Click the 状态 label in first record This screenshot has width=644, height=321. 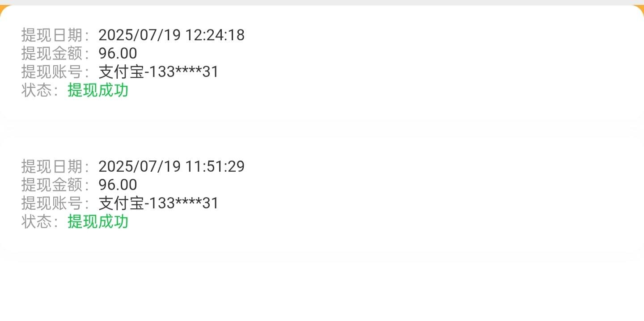(37, 90)
